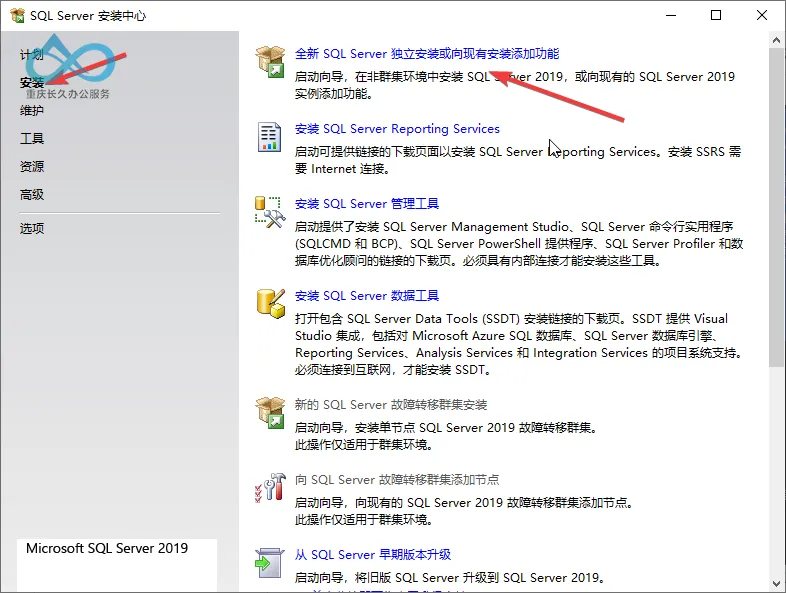Click the scrollbar track below the thumb
This screenshot has width=786, height=593.
tap(776, 471)
